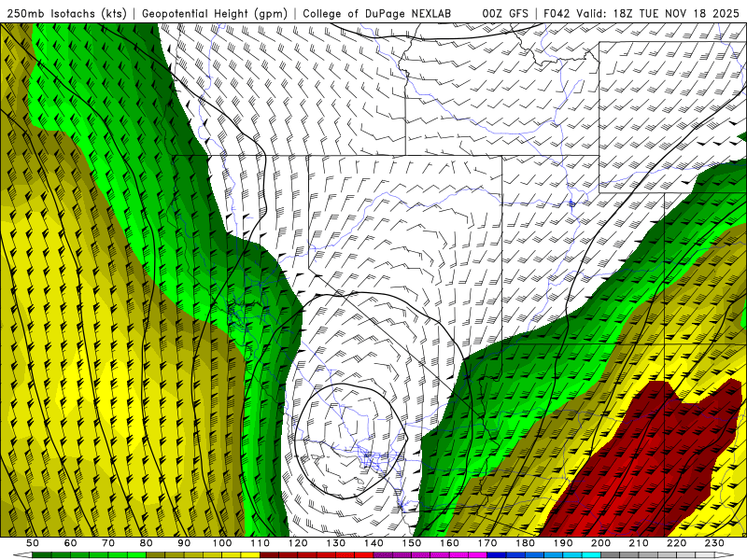The height and width of the screenshot is (560, 747).
Task: Click the 'College of DuPage NEXLAB' label
Action: [x=377, y=13]
